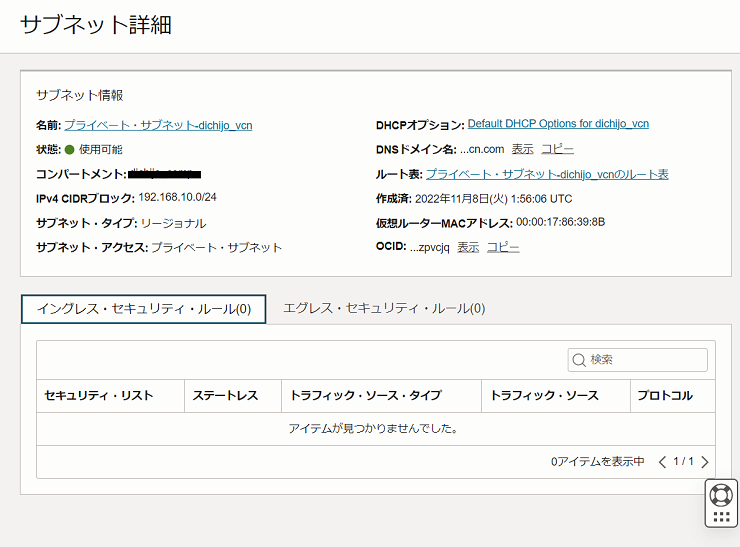Click the トラフィック・ソース・タイプ column header

click(x=365, y=396)
